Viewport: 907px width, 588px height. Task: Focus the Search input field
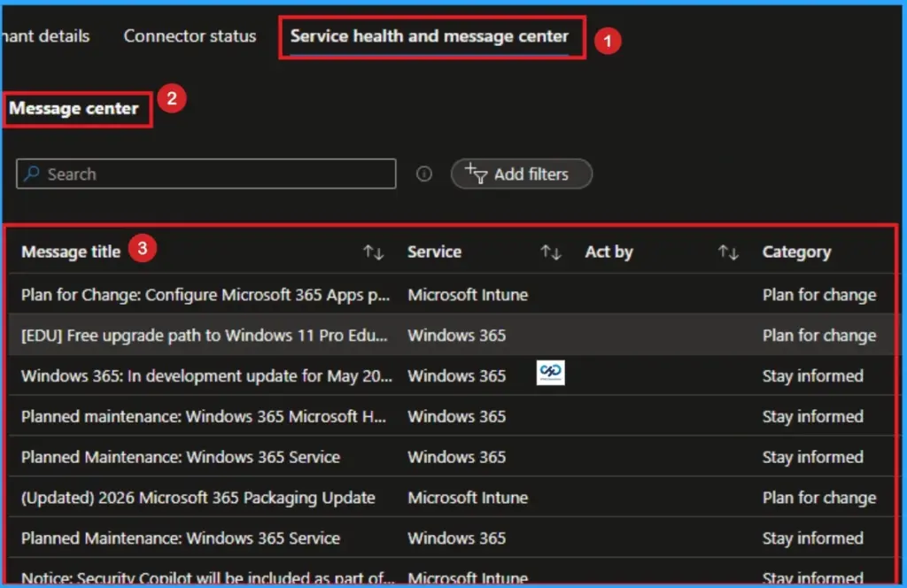tap(205, 174)
